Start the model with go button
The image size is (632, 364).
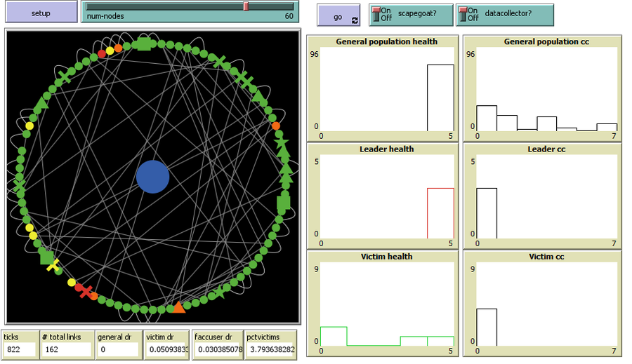[x=338, y=15]
